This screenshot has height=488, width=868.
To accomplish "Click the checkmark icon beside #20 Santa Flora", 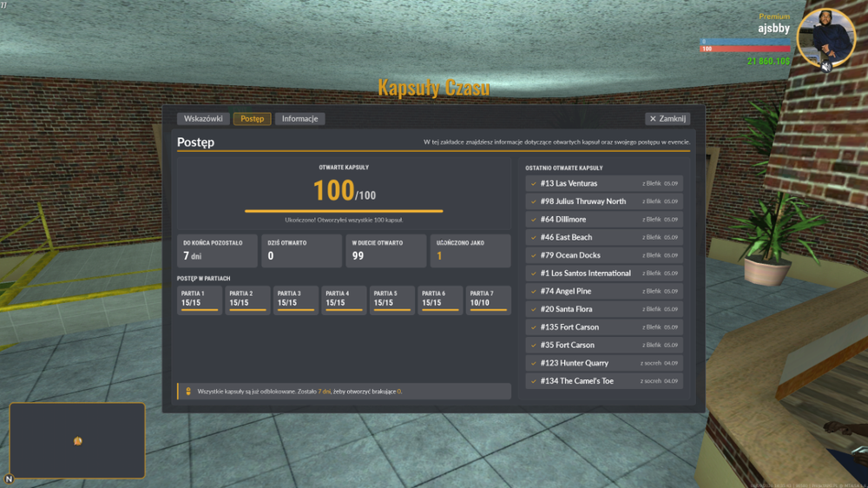I will coord(534,309).
